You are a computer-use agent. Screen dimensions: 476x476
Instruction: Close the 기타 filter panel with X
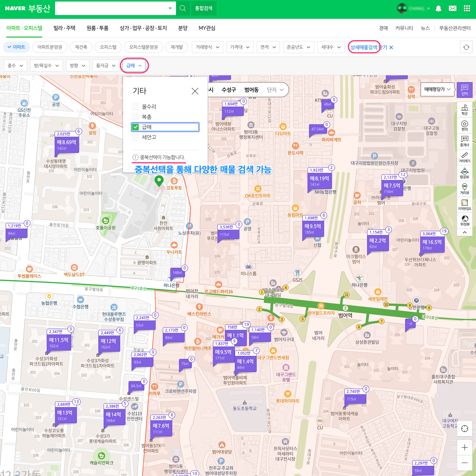tap(195, 91)
